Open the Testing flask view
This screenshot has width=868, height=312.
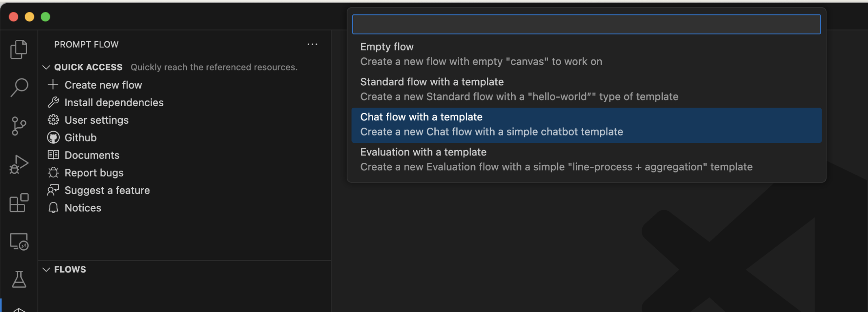point(19,279)
